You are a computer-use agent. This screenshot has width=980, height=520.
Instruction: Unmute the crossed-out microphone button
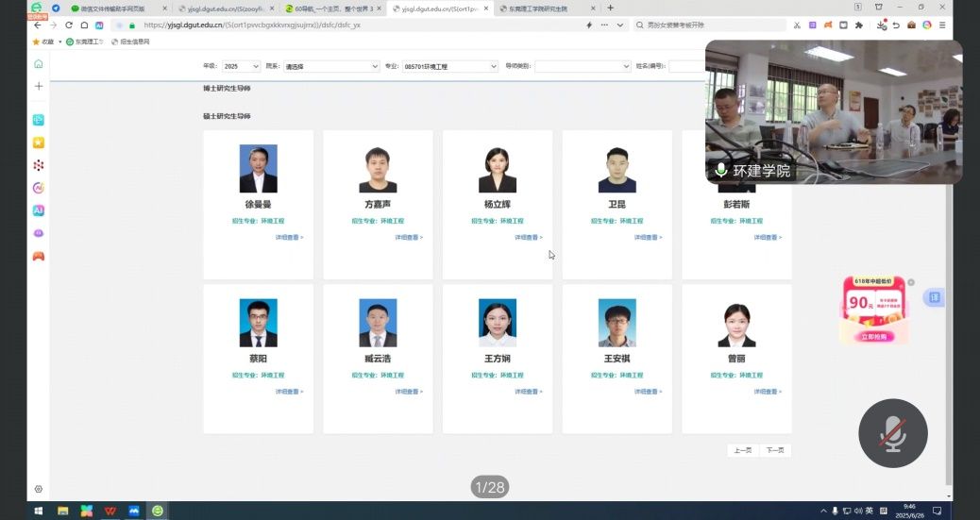892,433
